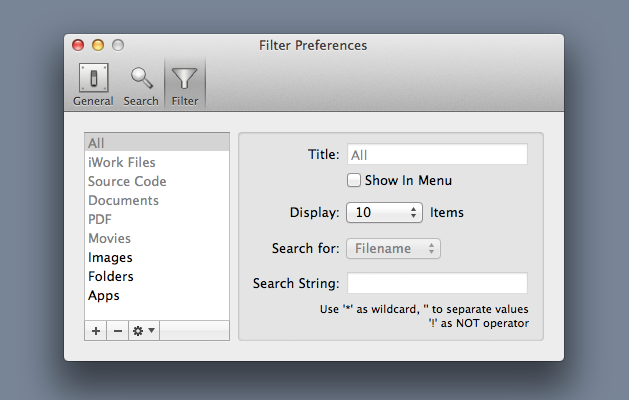Click the Title text field
Screen dimensions: 629x400
tap(436, 155)
